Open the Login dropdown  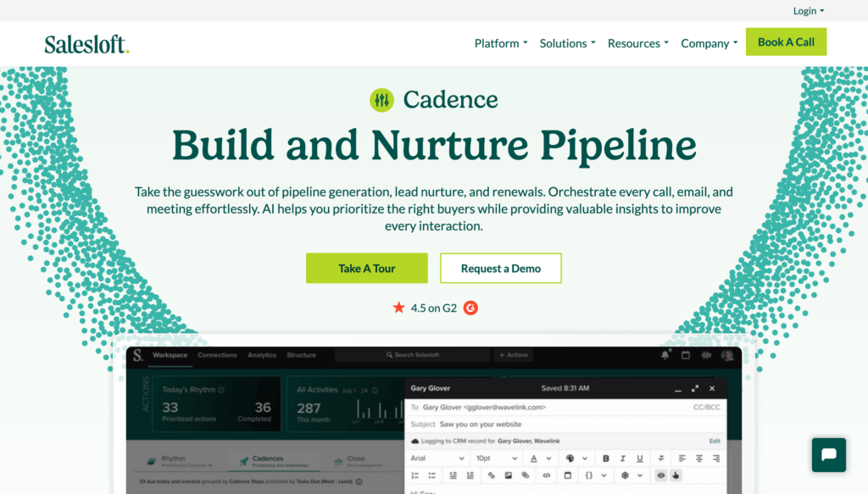coord(808,10)
